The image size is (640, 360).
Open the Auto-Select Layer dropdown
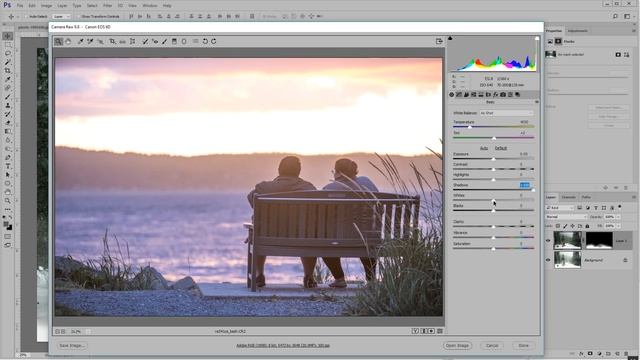click(x=62, y=16)
